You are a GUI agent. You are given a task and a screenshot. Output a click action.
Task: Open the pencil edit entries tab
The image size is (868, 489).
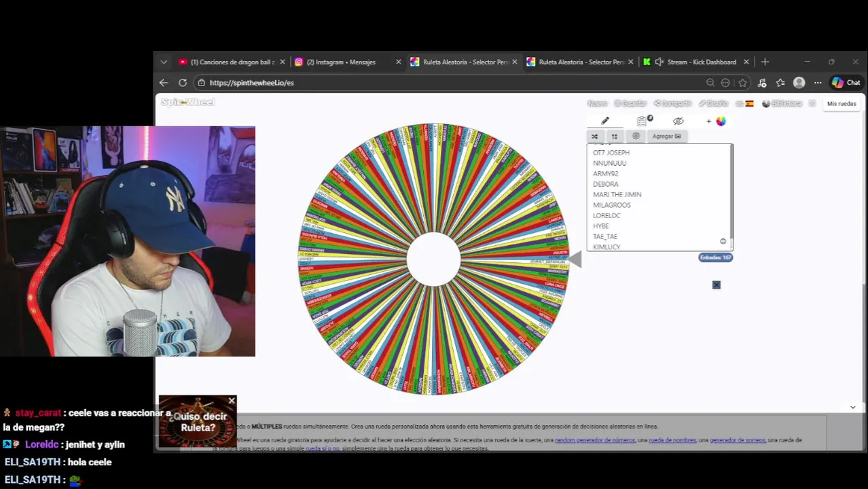(605, 121)
